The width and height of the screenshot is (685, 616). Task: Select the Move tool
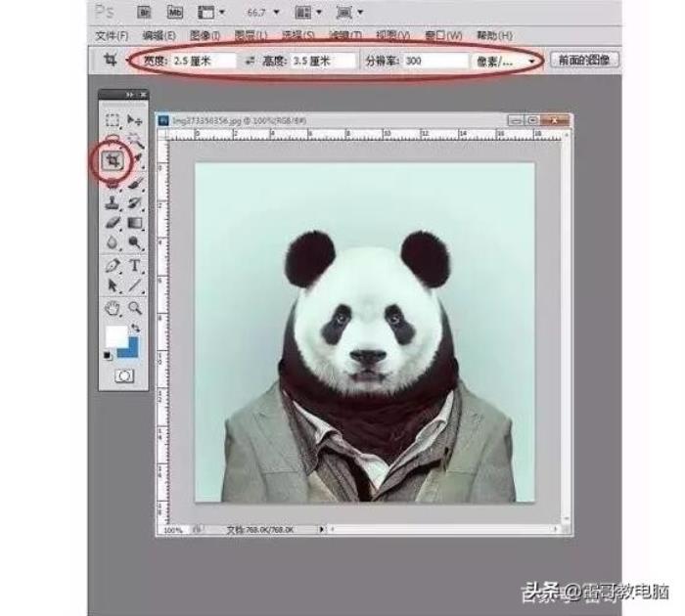click(135, 119)
